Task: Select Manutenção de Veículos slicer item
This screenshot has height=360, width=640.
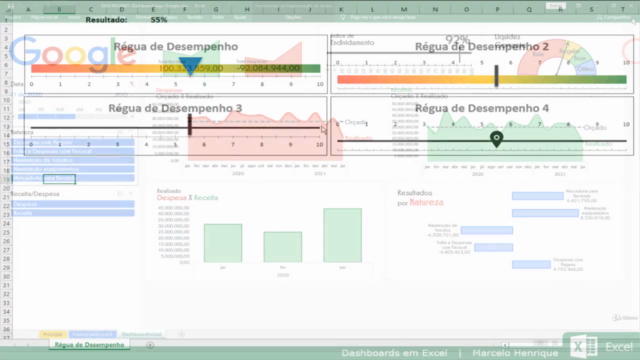Action: [x=73, y=160]
